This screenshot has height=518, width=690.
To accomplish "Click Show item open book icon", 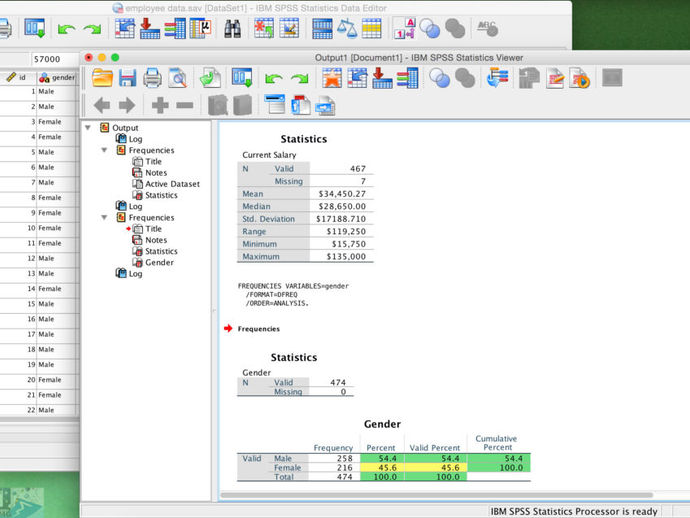I will coord(218,106).
